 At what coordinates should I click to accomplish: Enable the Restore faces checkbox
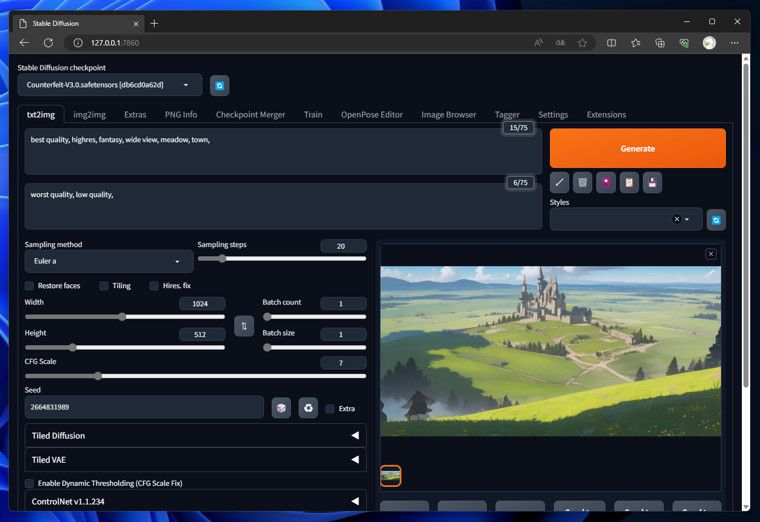point(30,285)
